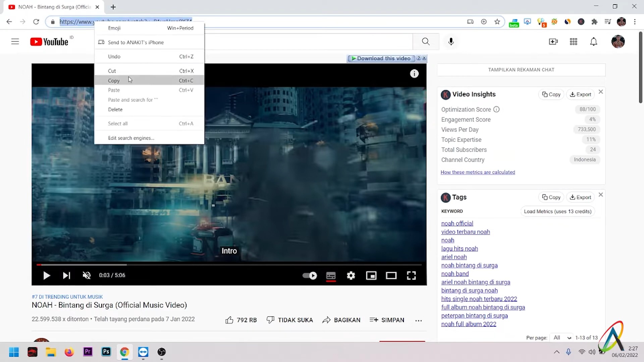Click the YouTube search input field
This screenshot has height=362, width=644.
click(x=308, y=42)
